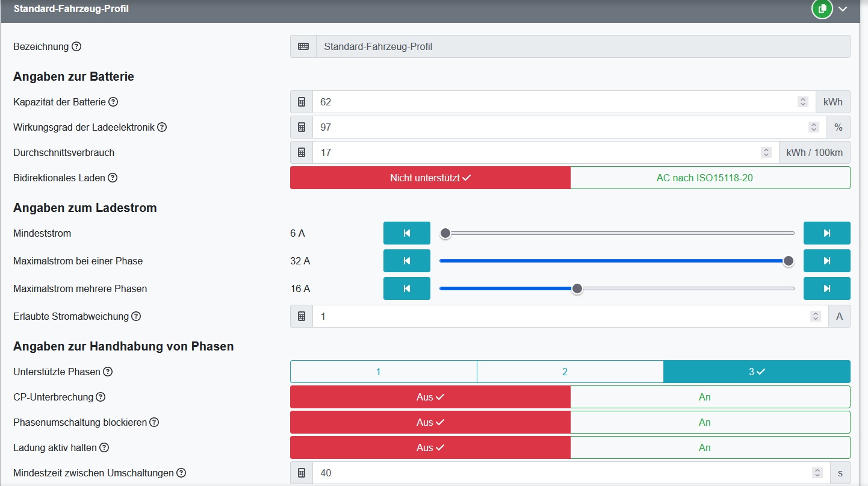This screenshot has width=868, height=486.
Task: Click the Maximalstrom bei einer Phase slider handle
Action: [x=789, y=261]
